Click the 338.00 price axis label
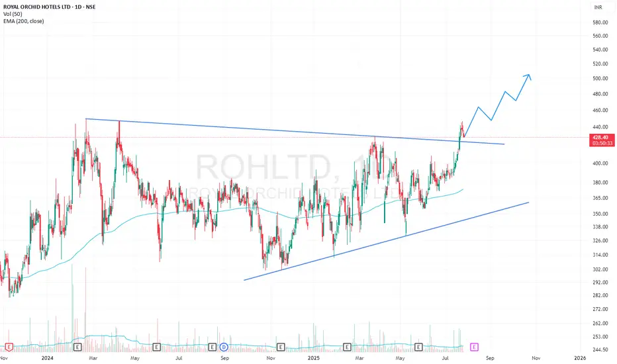The height and width of the screenshot is (364, 617). pos(600,226)
